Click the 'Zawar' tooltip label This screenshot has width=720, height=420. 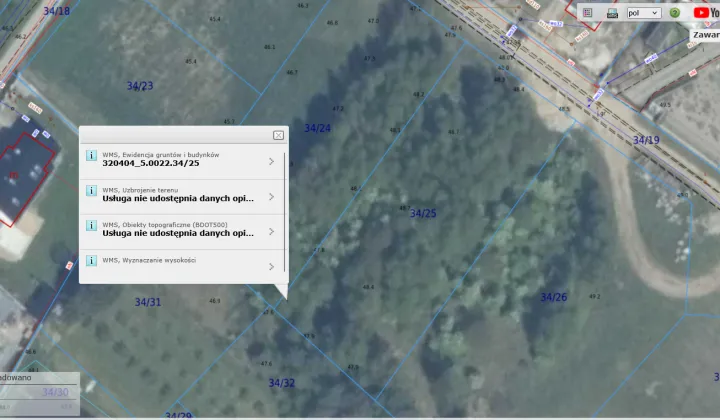(x=706, y=35)
